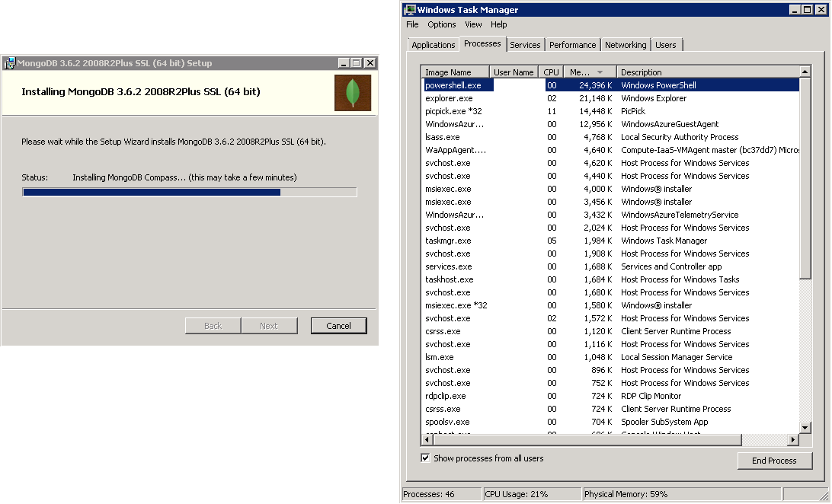Sort by Description column header
The height and width of the screenshot is (504, 832).
(x=708, y=72)
